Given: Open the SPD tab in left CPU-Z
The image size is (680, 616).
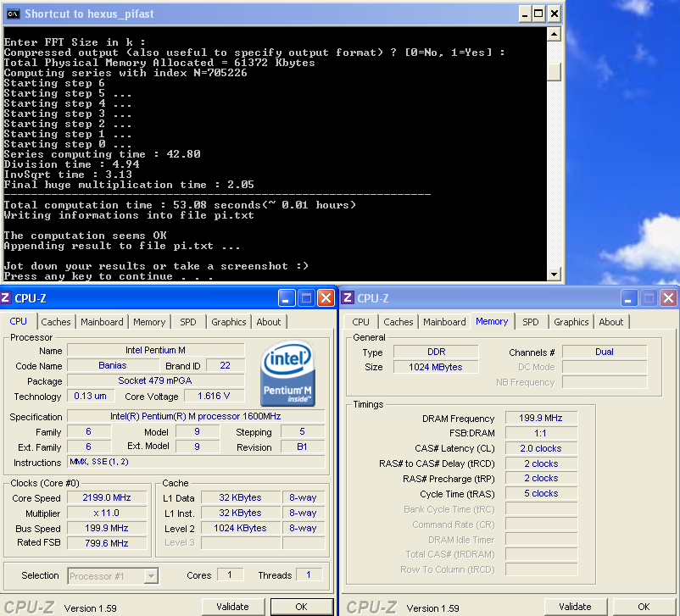Looking at the screenshot, I should tap(187, 322).
